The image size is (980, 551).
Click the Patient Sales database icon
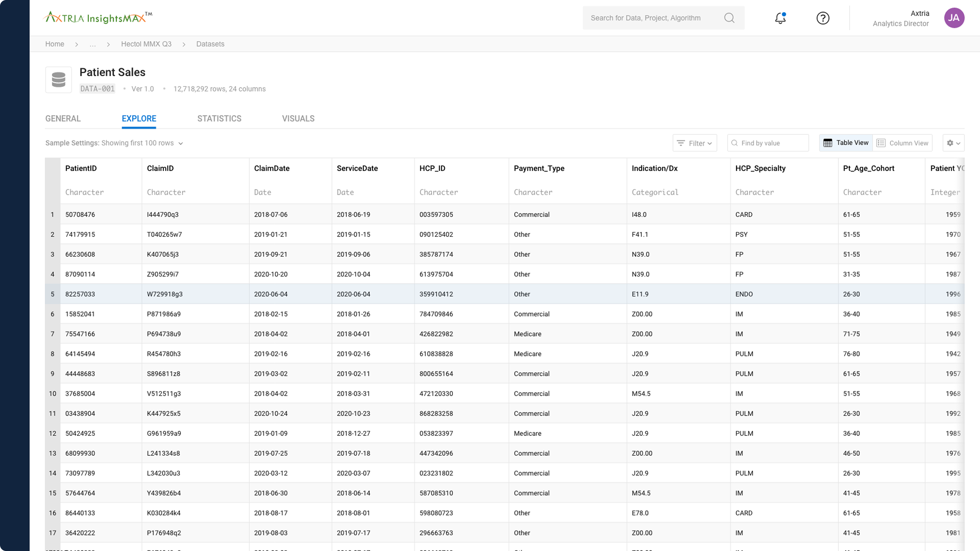59,80
